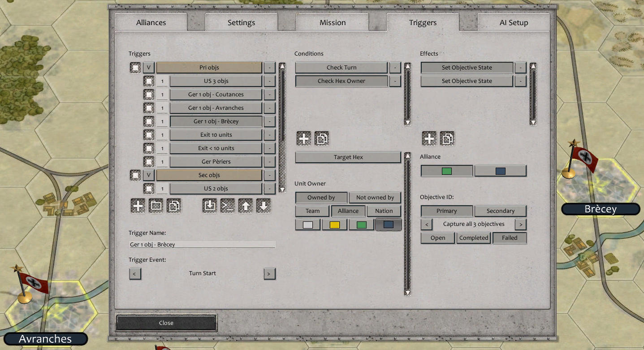Open the Check Hex Owner condition
This screenshot has height=350, width=644.
(x=341, y=81)
